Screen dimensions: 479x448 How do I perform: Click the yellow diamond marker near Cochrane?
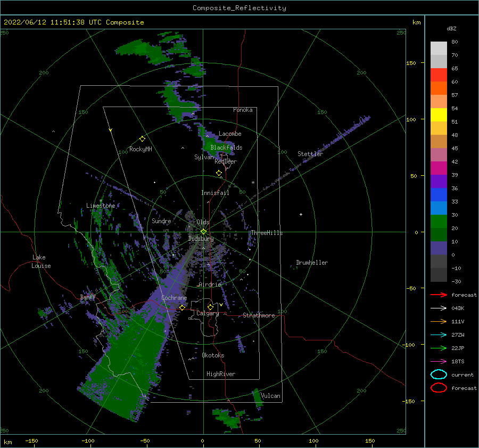click(182, 308)
